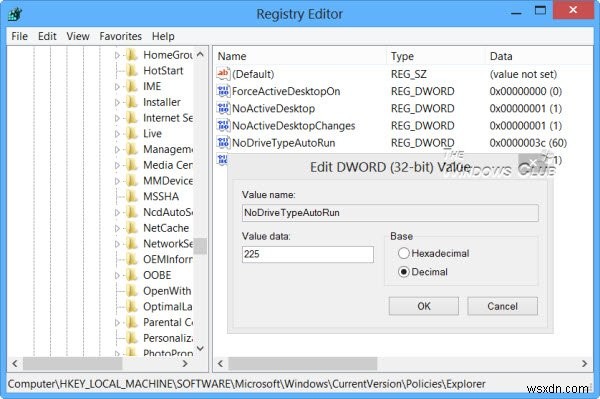Click the NetworkService folder icon
The width and height of the screenshot is (600, 399).
click(x=132, y=244)
